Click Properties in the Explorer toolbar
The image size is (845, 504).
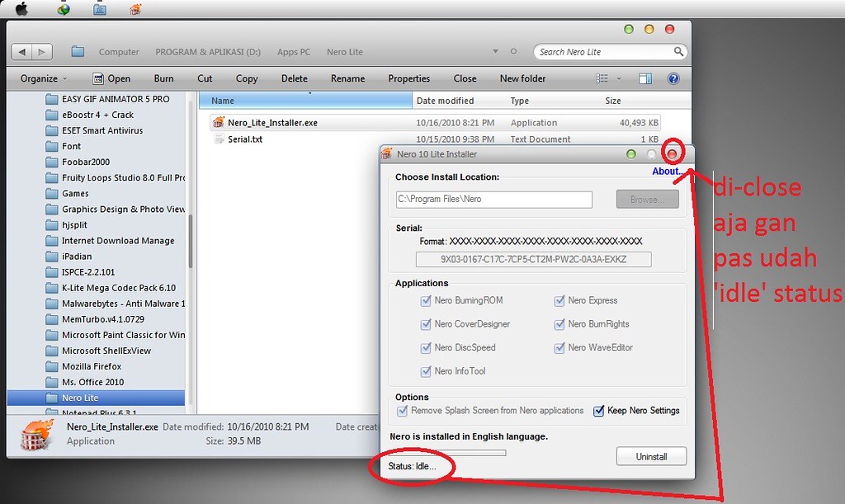click(409, 78)
